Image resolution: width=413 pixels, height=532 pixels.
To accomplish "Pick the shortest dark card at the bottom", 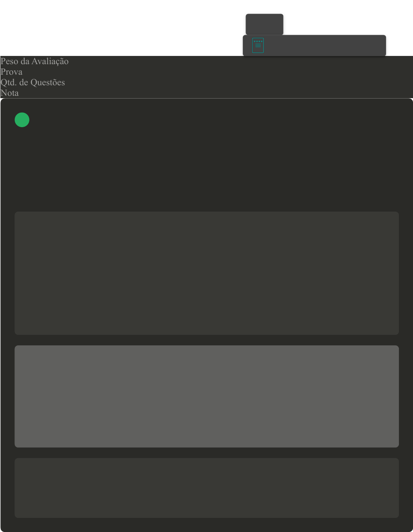I will (206, 488).
